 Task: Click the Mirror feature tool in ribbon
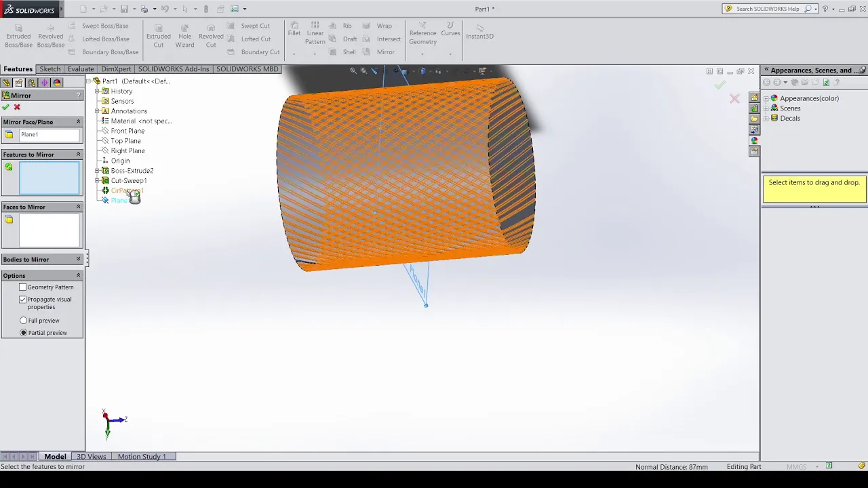click(379, 52)
